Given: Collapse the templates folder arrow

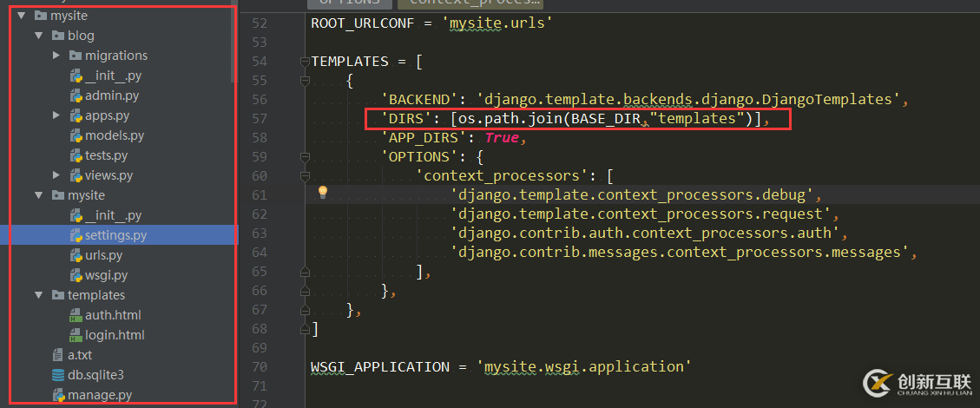Looking at the screenshot, I should [x=39, y=295].
